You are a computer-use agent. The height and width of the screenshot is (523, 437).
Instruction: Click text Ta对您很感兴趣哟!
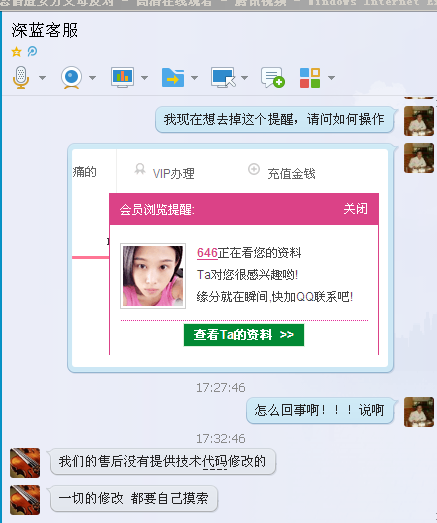[x=247, y=275]
